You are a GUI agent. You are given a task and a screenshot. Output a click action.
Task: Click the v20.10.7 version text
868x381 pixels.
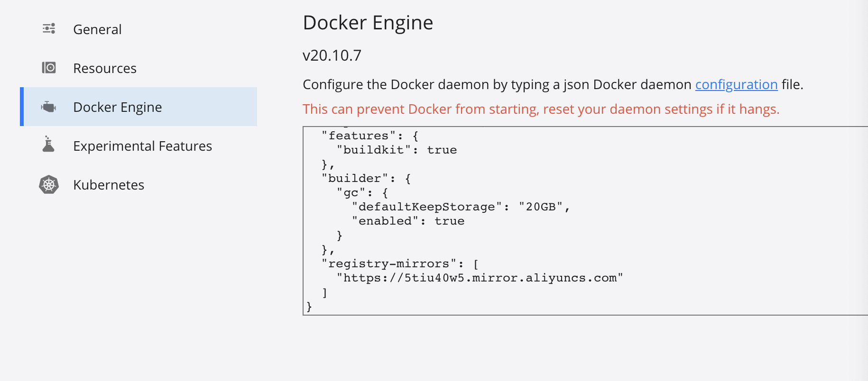pyautogui.click(x=332, y=55)
